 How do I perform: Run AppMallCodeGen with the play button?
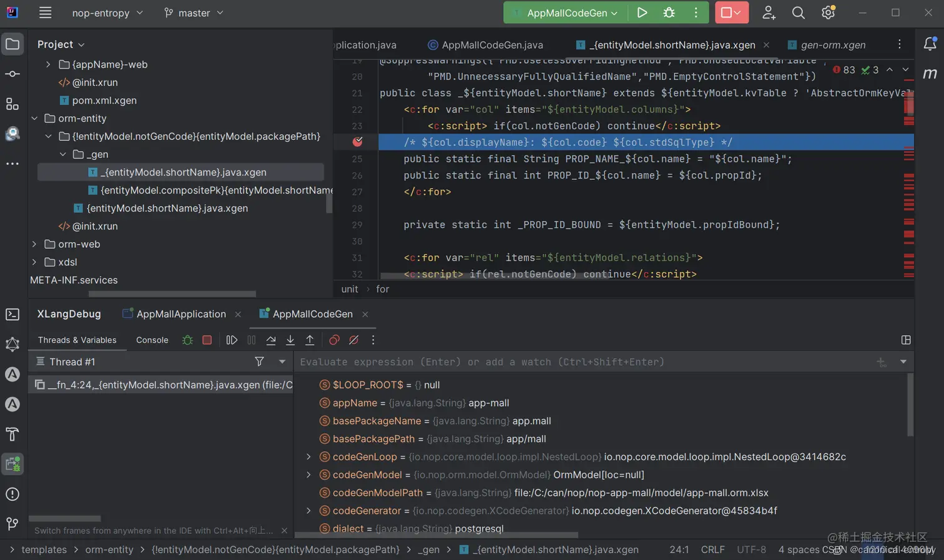[642, 12]
